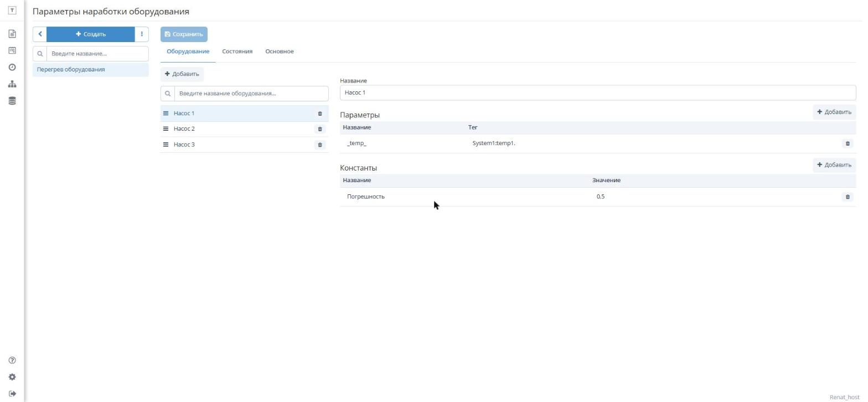Select Перегрев оборудования in the list
Viewport: 868px width, 402px height.
point(91,70)
